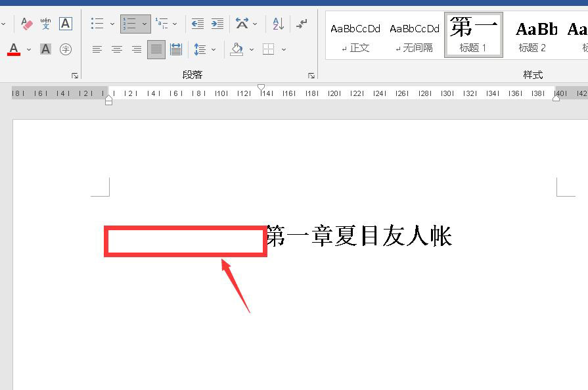Apply bullet list
The height and width of the screenshot is (390, 588).
[97, 24]
